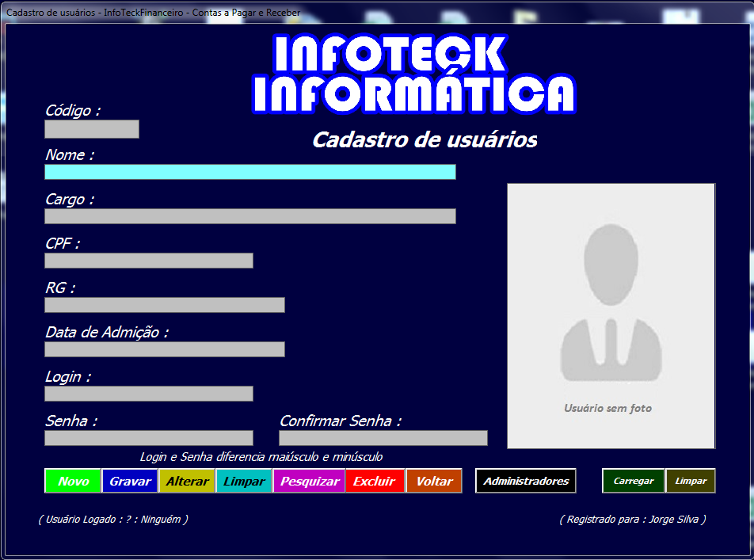Screen dimensions: 754x560
Task: Click the Gravar button to save
Action: click(129, 481)
